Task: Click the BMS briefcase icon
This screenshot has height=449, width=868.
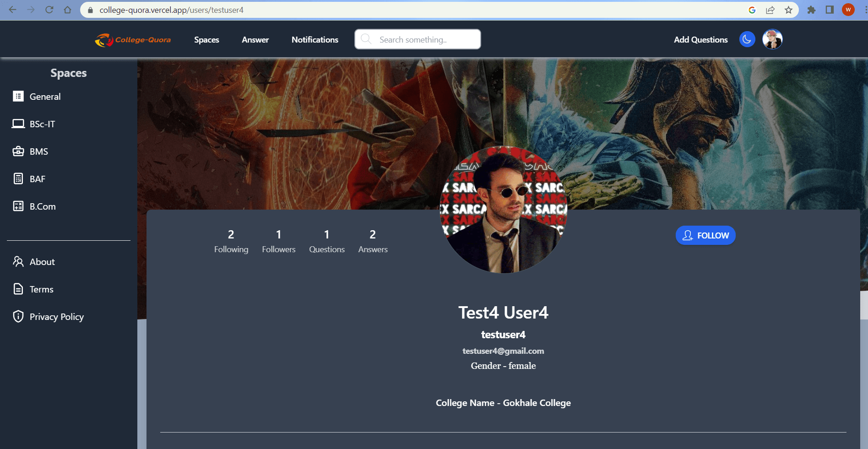Action: (x=18, y=151)
